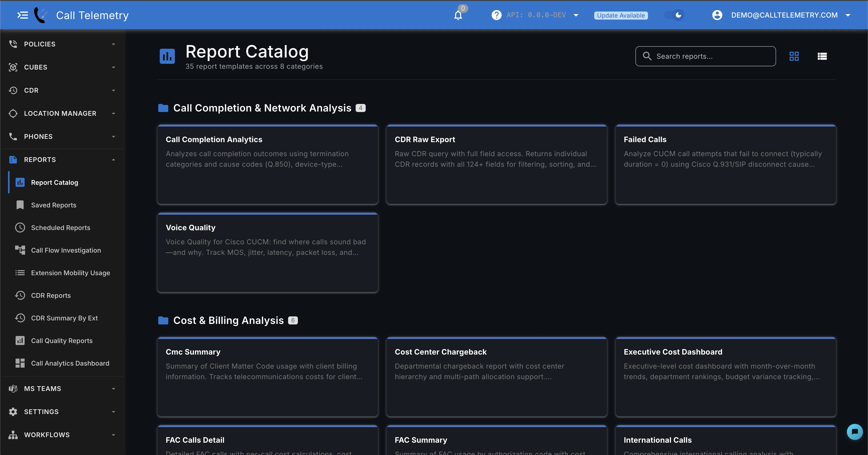Open the CDR Raw Export report card
The height and width of the screenshot is (455, 868).
coord(497,164)
